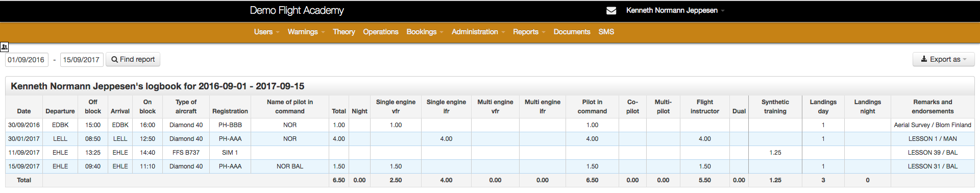The image size is (980, 193).
Task: Click the Off block column header
Action: (93, 107)
